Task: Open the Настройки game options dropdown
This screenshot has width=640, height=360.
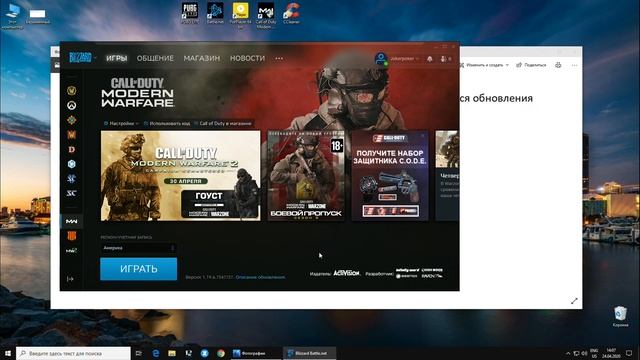Action: pyautogui.click(x=121, y=123)
